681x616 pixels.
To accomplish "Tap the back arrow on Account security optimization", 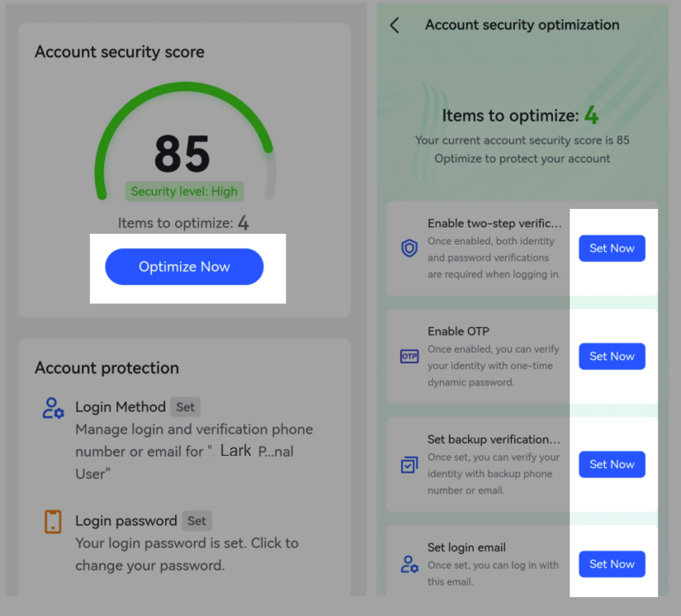I will click(x=394, y=25).
